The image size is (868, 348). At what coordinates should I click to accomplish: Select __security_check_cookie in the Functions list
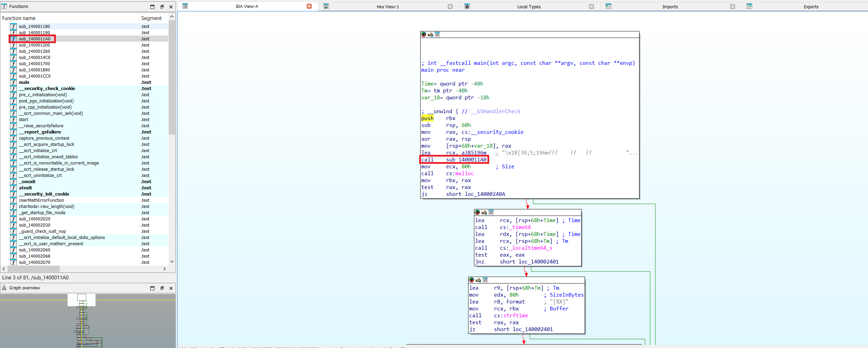point(84,89)
